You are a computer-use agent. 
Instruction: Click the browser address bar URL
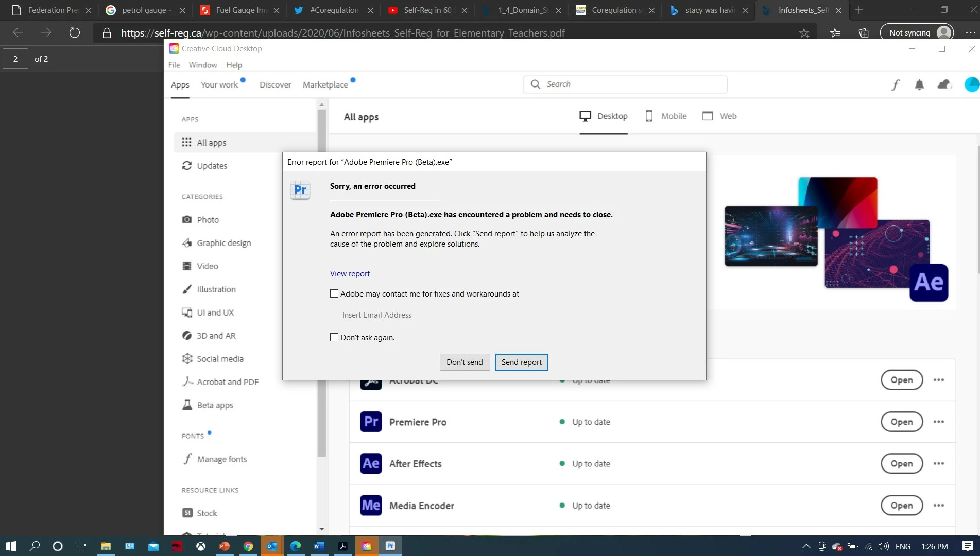[343, 33]
